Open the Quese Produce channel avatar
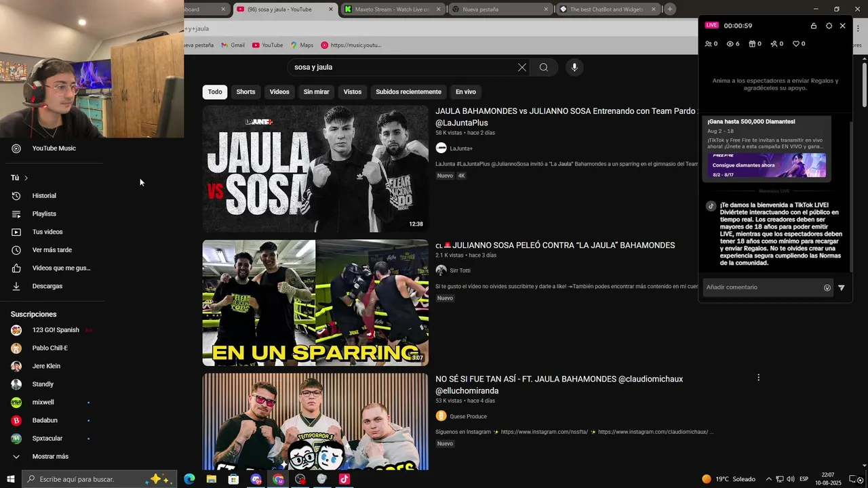Viewport: 868px width, 488px height. coord(441,416)
